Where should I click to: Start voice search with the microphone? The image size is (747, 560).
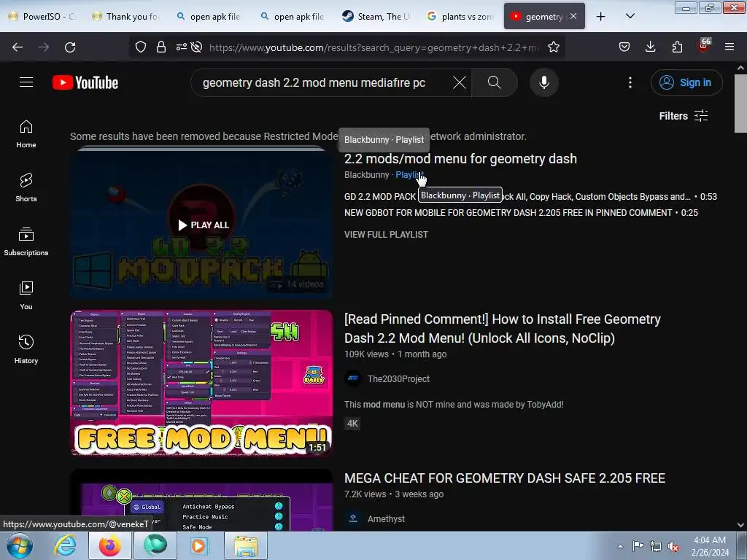tap(544, 82)
